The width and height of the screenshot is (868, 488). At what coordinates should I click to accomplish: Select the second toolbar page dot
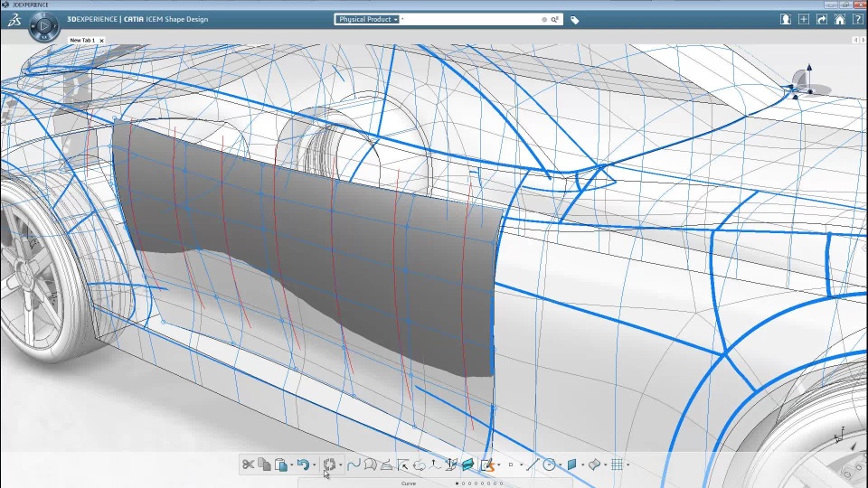click(x=463, y=483)
